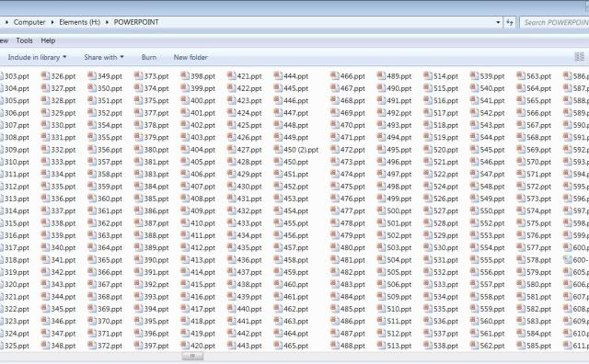Select the icon of 585.ppt
The image size is (589, 364).
pyautogui.click(x=521, y=346)
